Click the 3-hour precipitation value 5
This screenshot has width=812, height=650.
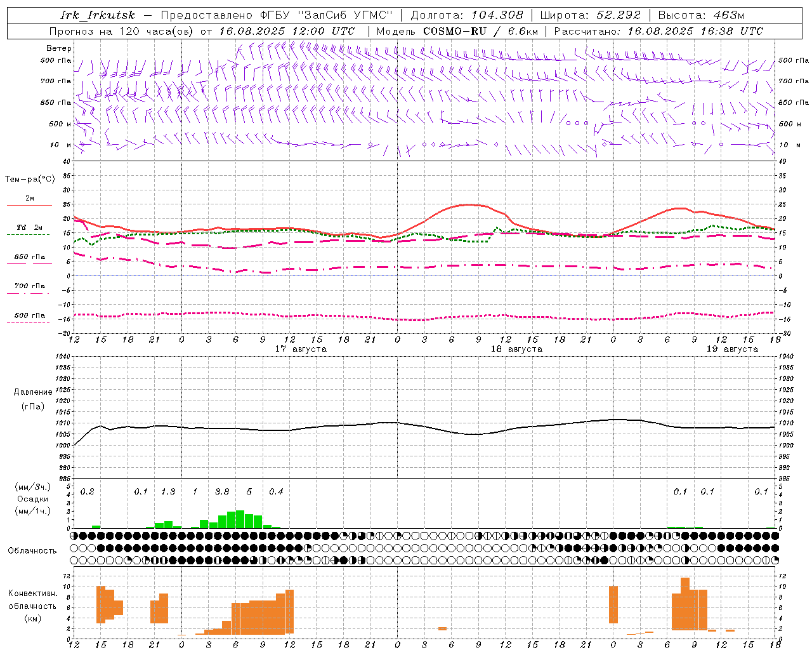pyautogui.click(x=249, y=492)
